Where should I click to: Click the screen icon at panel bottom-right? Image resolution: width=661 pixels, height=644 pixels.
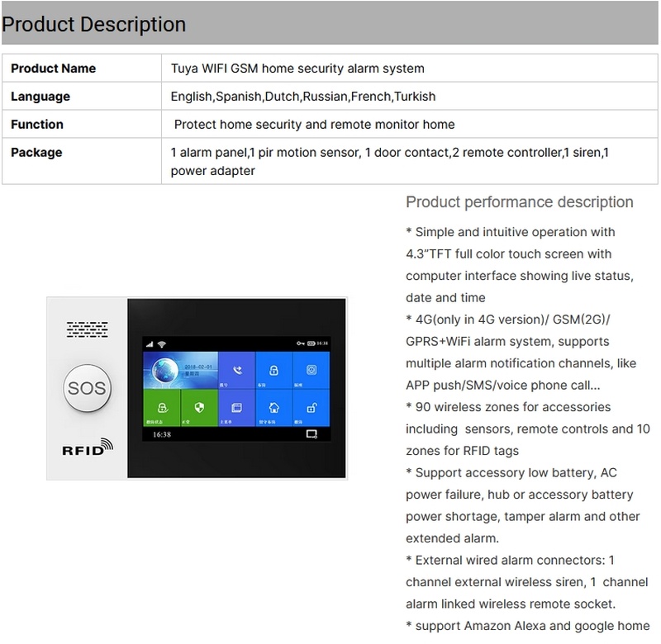(x=311, y=433)
